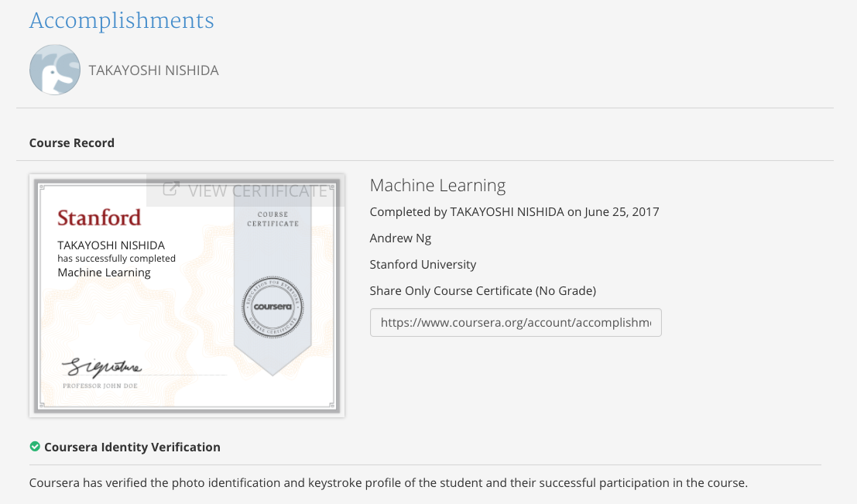Click the user avatar profile picture
Screen dimensions: 857x504
coord(55,70)
